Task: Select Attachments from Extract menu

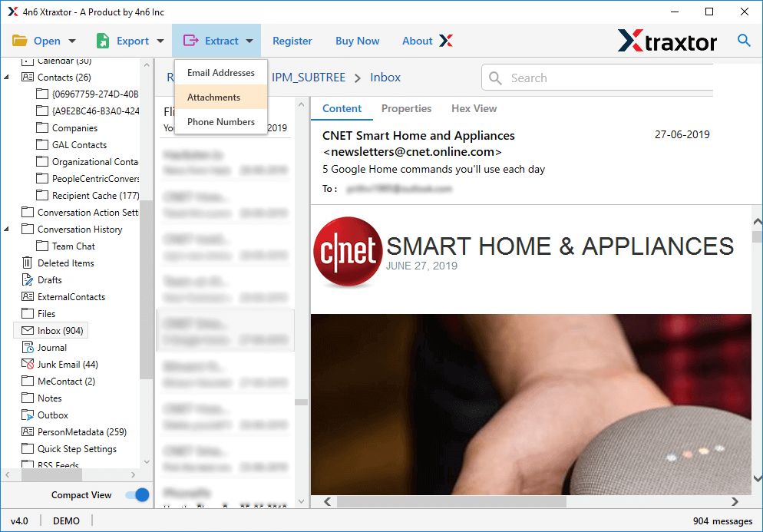Action: coord(221,97)
